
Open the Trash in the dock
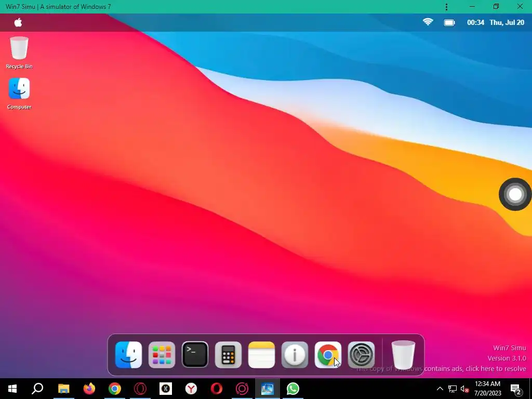403,354
